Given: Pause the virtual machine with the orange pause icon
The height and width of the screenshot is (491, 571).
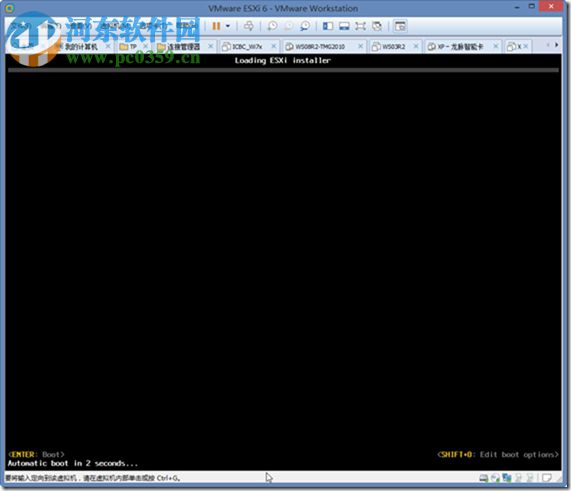Looking at the screenshot, I should 216,26.
